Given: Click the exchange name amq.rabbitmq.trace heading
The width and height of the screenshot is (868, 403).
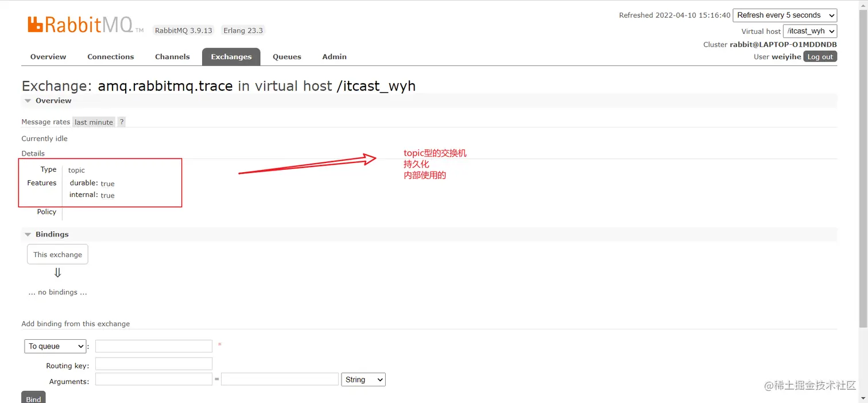Looking at the screenshot, I should [165, 86].
